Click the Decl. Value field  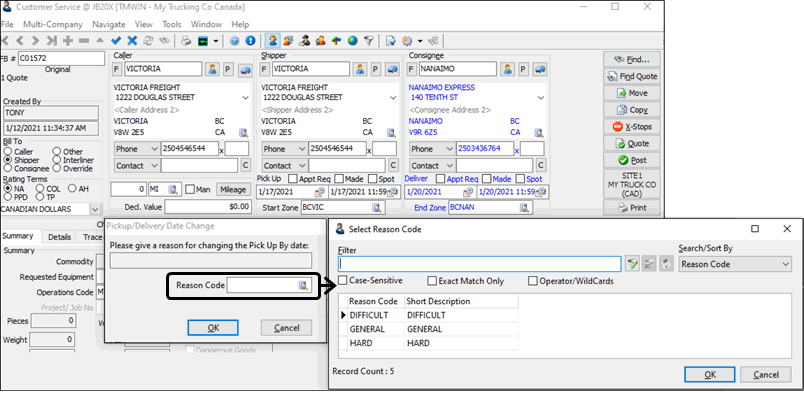pos(208,207)
